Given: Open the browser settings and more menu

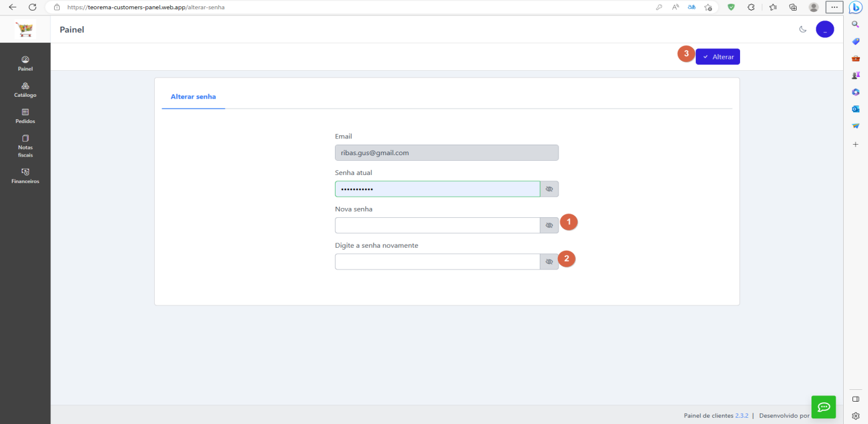Looking at the screenshot, I should coord(834,7).
